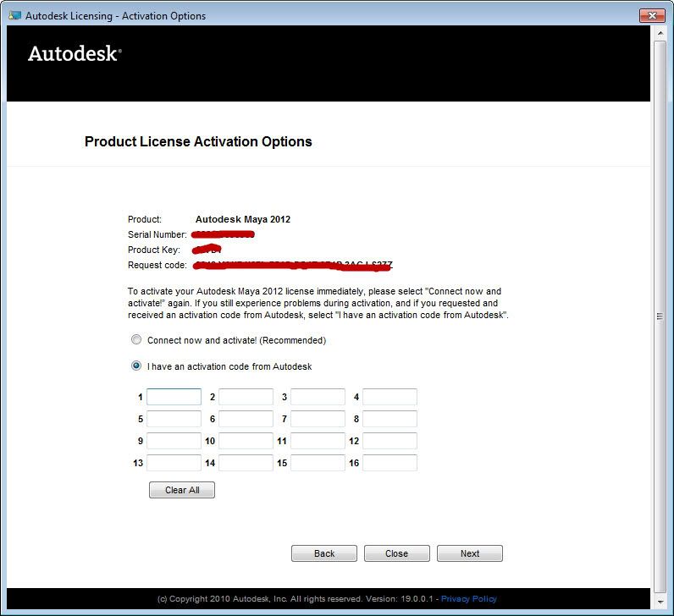Click activation code field 14
Image resolution: width=674 pixels, height=616 pixels.
click(246, 463)
